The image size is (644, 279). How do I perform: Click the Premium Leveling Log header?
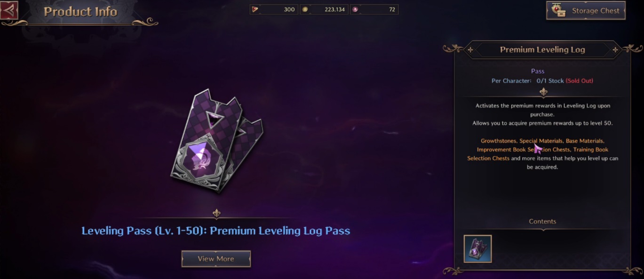click(542, 49)
